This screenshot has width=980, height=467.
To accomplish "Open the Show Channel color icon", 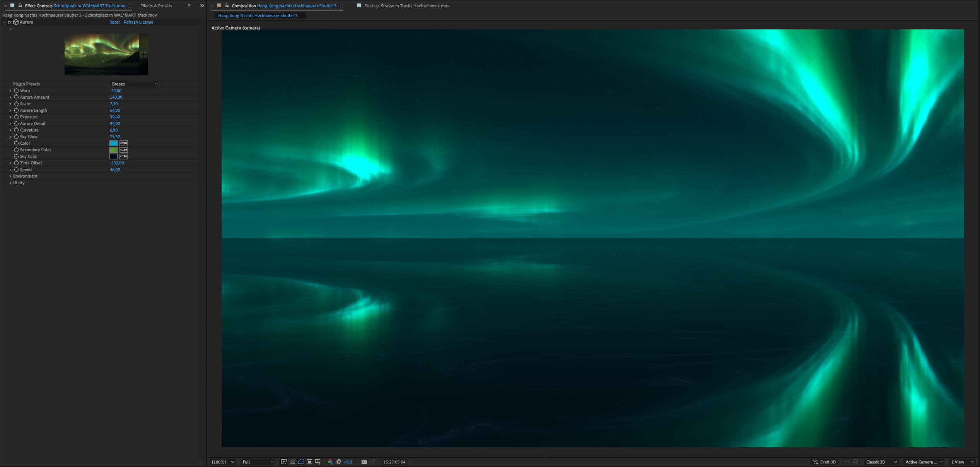I will click(x=330, y=462).
